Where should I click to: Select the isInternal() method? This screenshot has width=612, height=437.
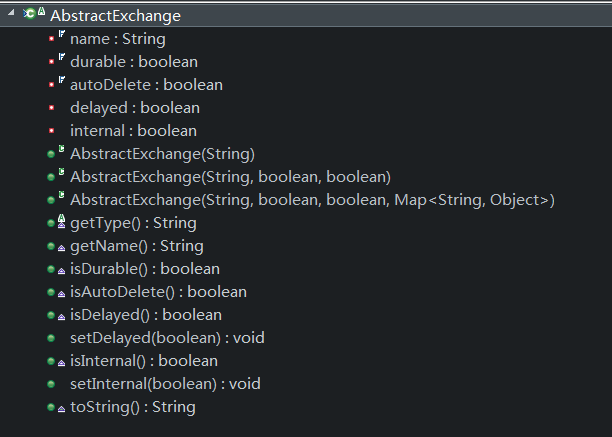click(x=143, y=361)
